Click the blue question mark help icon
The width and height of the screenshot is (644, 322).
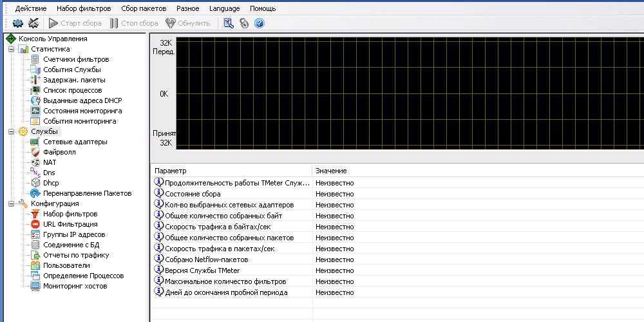pyautogui.click(x=260, y=23)
